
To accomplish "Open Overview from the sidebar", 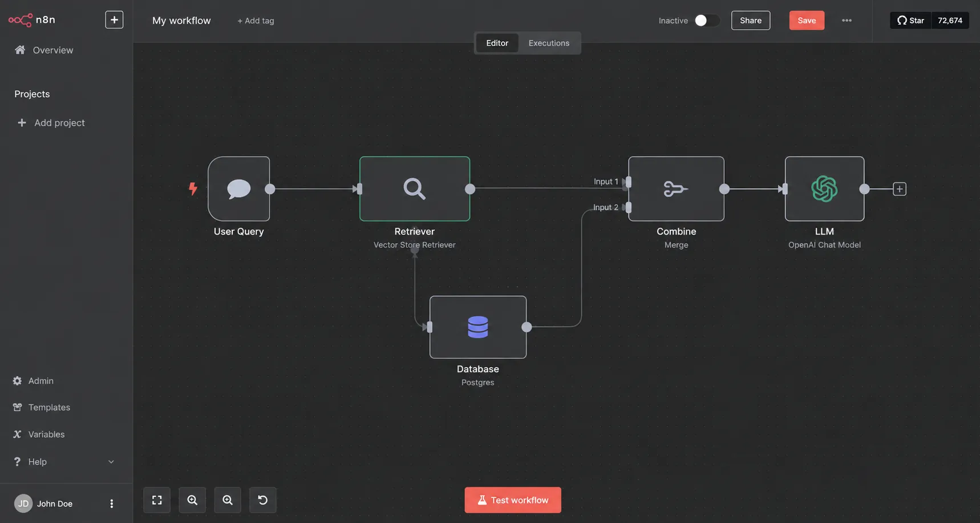I will (44, 50).
